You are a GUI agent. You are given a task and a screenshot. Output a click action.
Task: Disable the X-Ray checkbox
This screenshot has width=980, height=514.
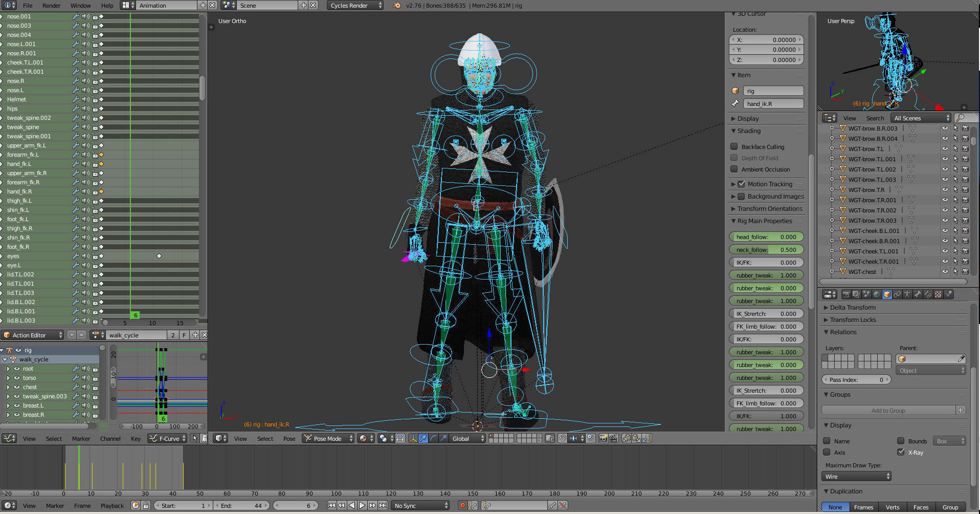901,452
